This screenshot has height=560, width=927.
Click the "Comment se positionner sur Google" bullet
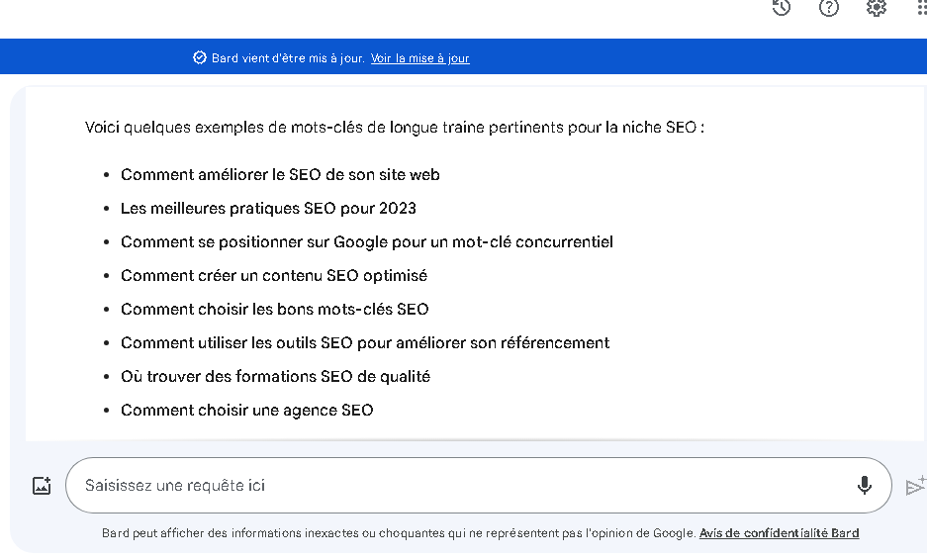click(x=366, y=242)
